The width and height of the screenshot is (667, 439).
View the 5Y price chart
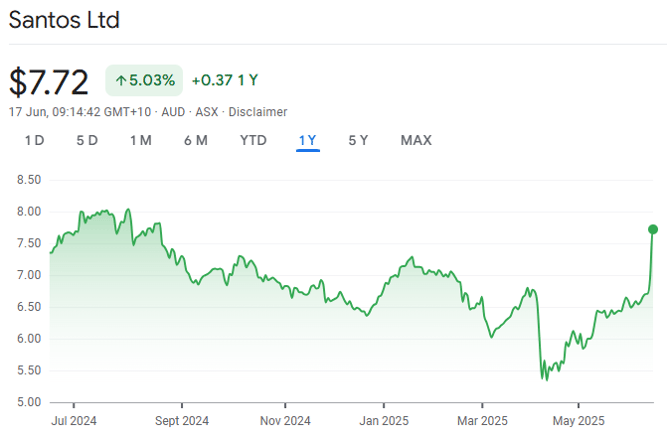click(x=358, y=140)
